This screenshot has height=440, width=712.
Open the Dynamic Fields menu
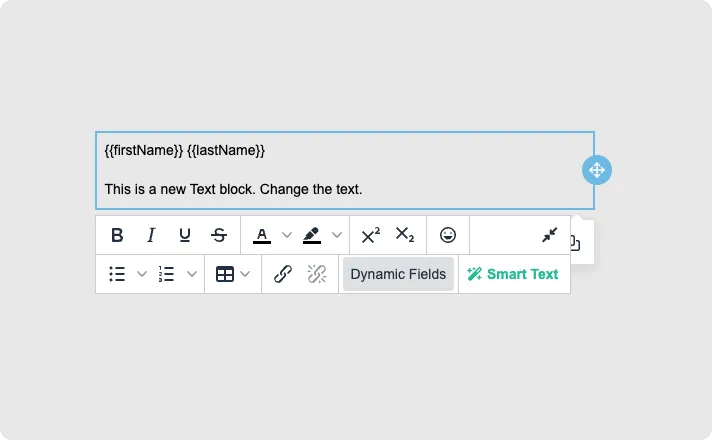(398, 274)
